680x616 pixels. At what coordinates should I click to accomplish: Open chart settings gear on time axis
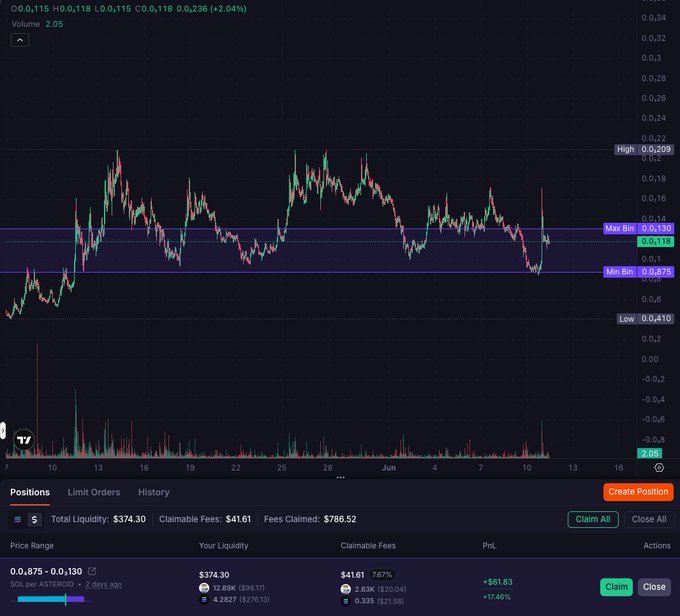(659, 468)
